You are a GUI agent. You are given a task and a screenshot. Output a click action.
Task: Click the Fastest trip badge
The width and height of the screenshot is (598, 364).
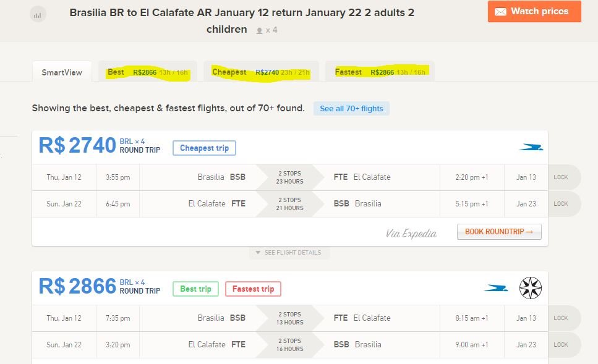click(x=253, y=289)
